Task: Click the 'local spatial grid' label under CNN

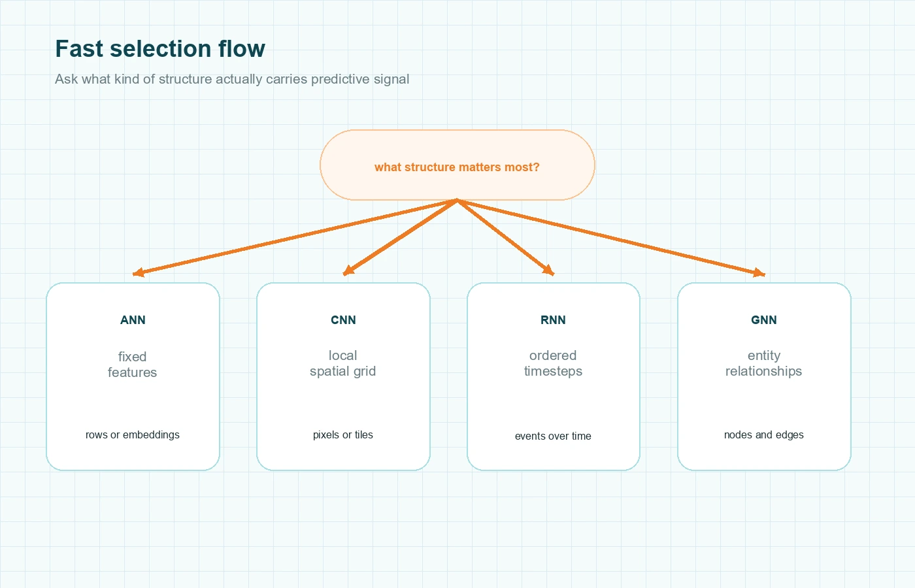Action: pyautogui.click(x=343, y=363)
